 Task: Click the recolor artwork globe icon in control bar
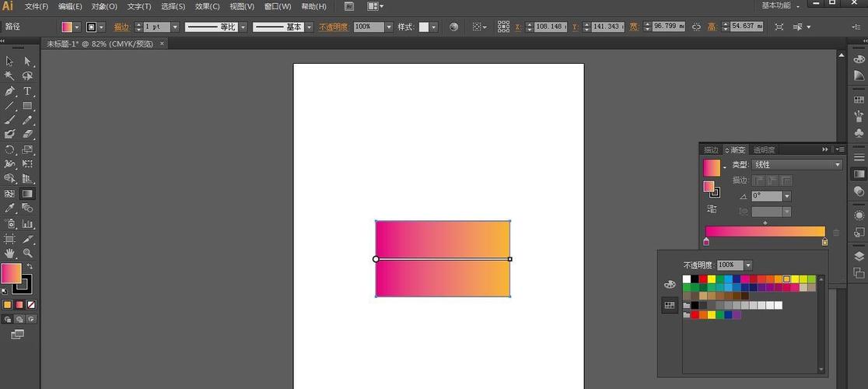click(x=454, y=26)
